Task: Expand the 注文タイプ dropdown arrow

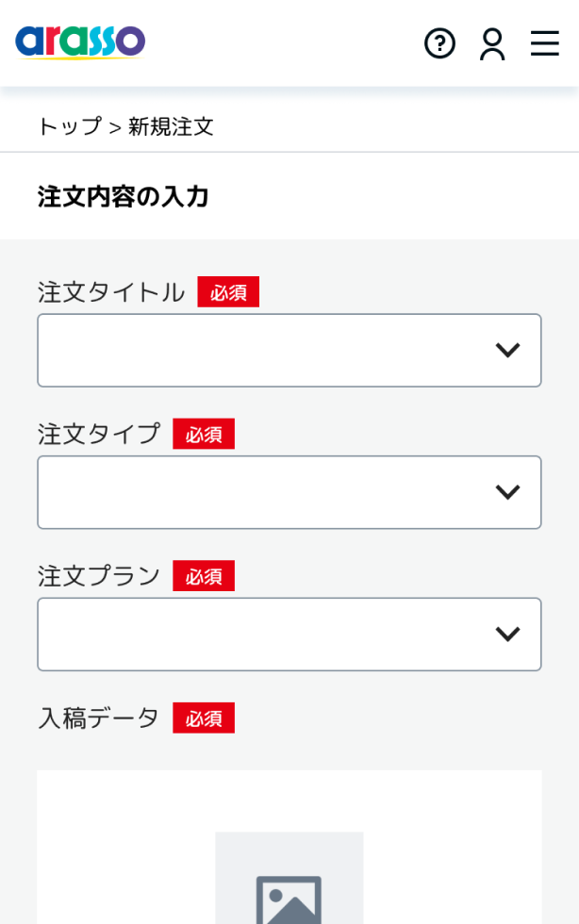Action: (x=507, y=492)
